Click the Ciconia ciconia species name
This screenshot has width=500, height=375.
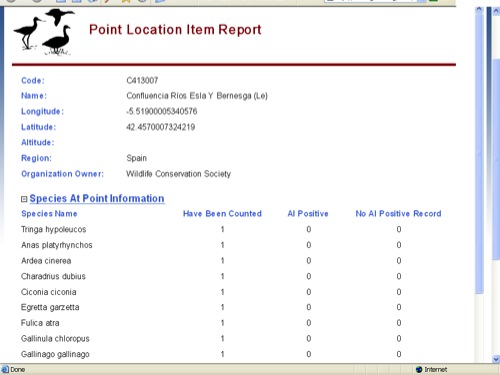[49, 292]
